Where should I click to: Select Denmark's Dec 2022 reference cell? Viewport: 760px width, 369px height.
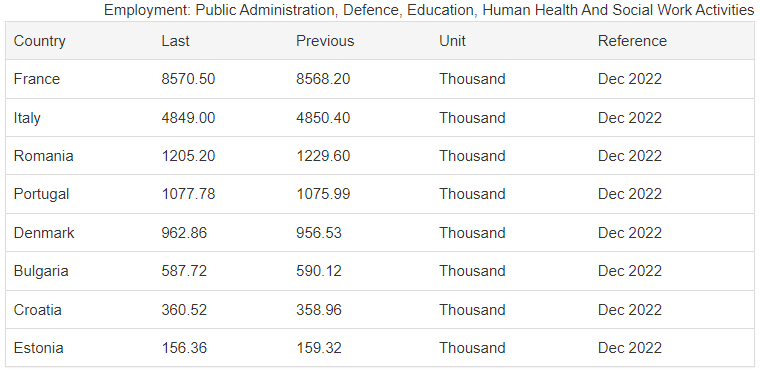[630, 233]
